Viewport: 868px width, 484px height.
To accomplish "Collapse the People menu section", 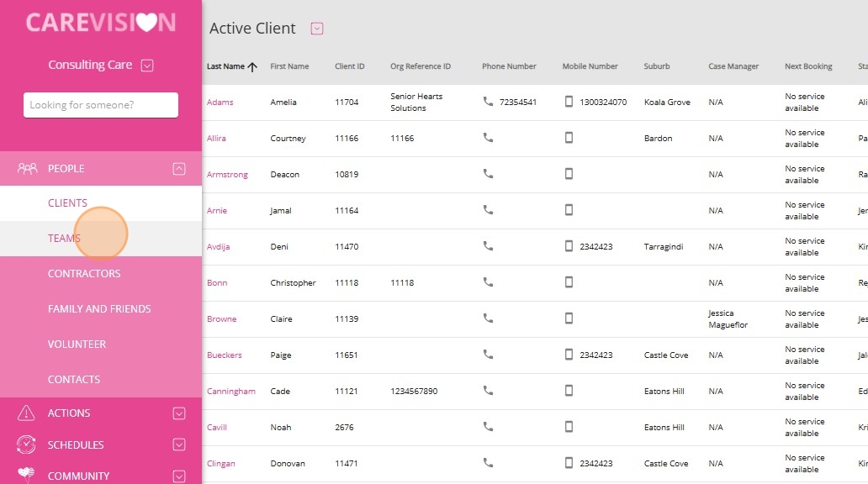I will coord(179,169).
